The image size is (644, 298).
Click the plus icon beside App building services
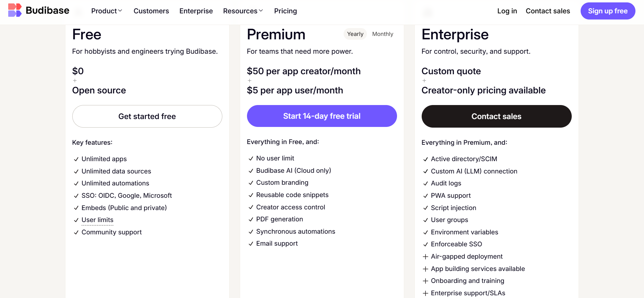point(425,269)
